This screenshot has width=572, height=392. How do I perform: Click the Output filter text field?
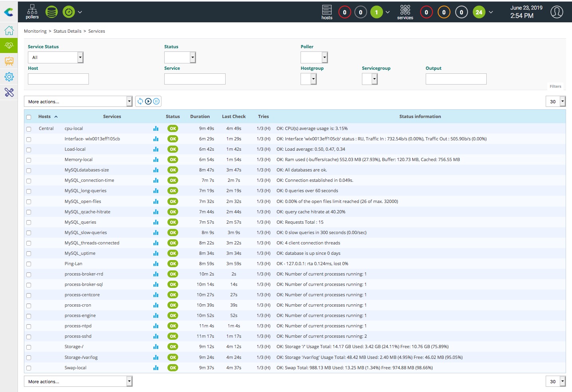click(x=456, y=79)
